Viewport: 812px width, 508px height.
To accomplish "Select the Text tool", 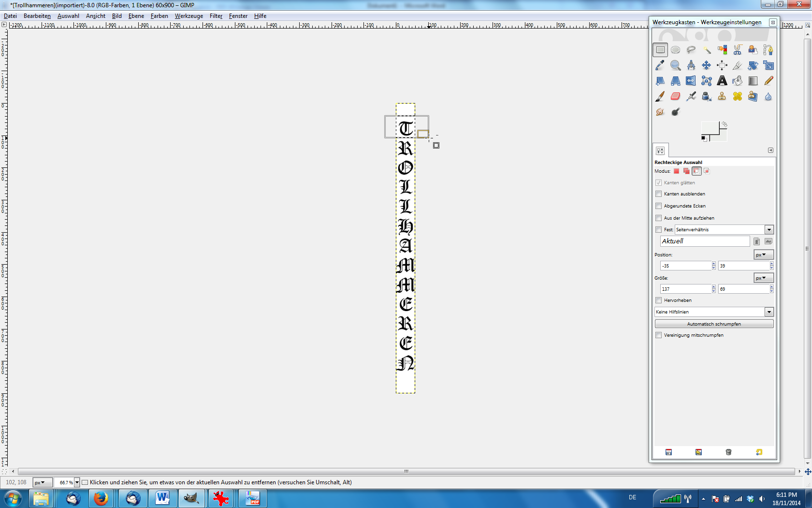I will (722, 81).
